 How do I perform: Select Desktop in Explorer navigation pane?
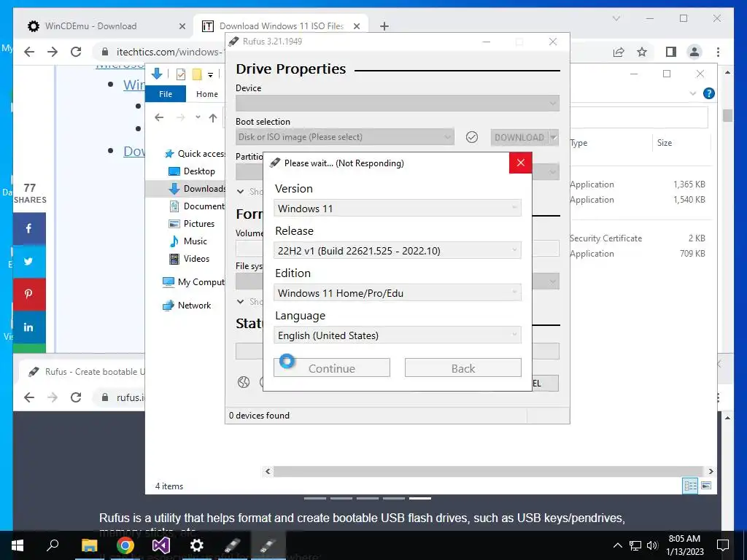point(192,171)
